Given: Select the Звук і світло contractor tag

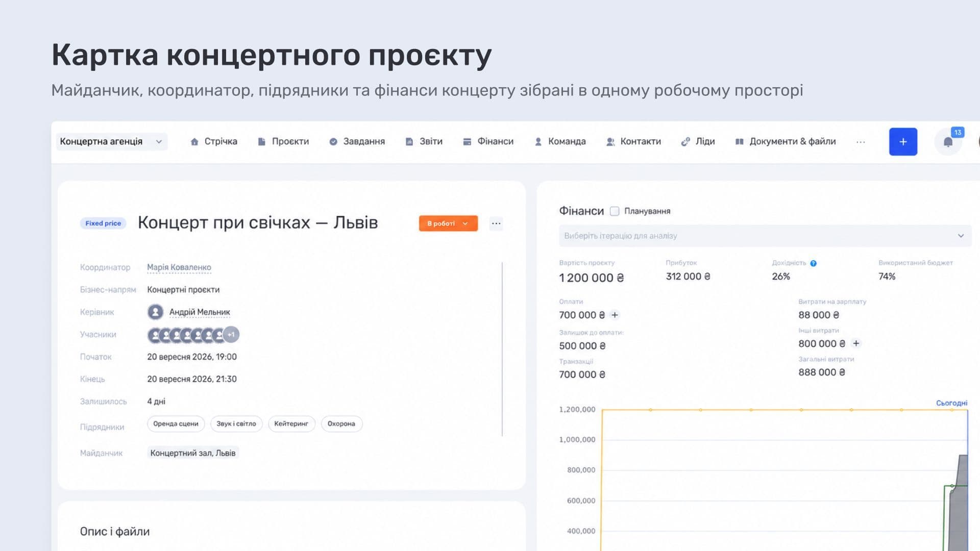Looking at the screenshot, I should coord(236,424).
